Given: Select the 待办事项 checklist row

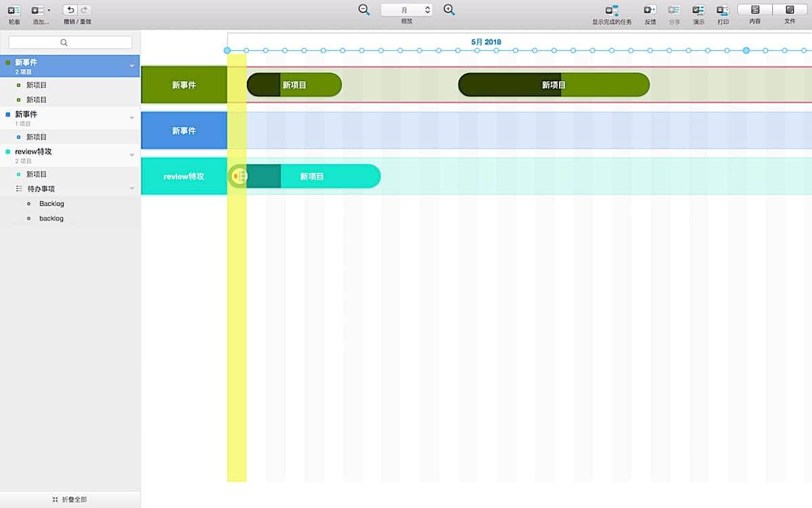Looking at the screenshot, I should (70, 189).
